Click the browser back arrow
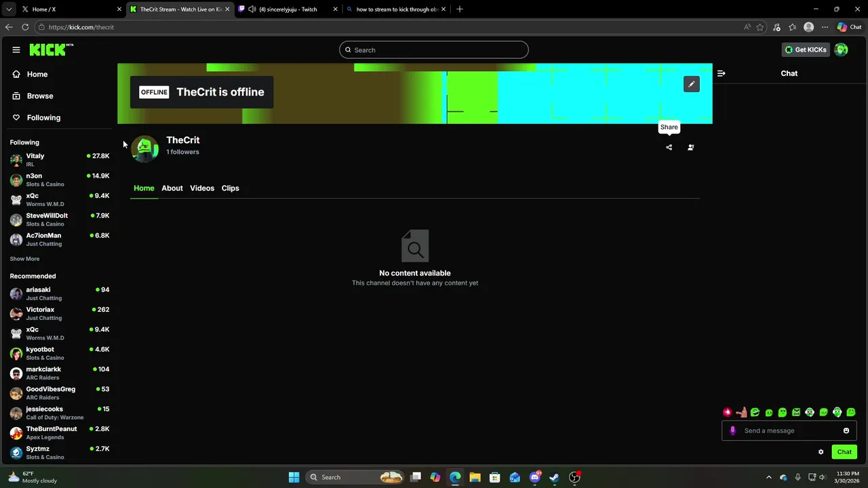 tap(9, 27)
